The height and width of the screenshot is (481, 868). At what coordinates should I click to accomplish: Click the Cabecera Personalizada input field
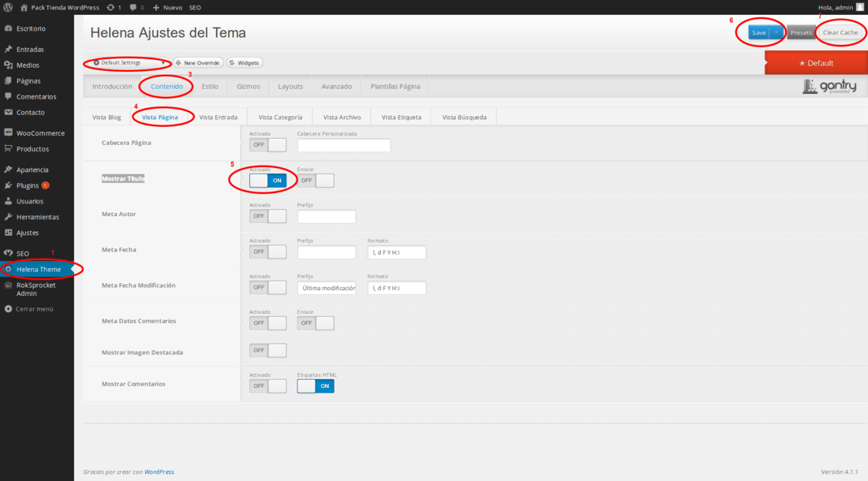[x=344, y=145]
